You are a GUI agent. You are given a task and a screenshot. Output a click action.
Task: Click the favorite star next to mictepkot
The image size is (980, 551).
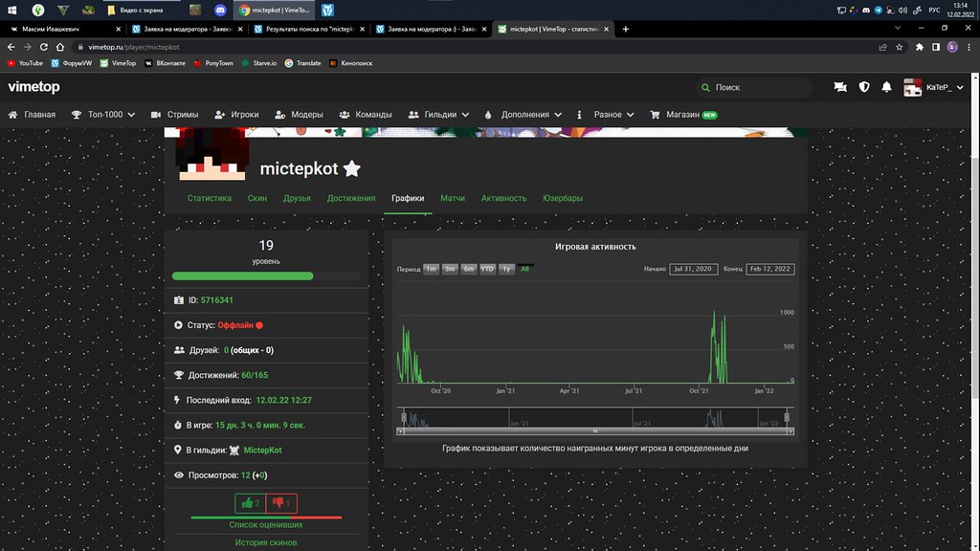click(352, 169)
